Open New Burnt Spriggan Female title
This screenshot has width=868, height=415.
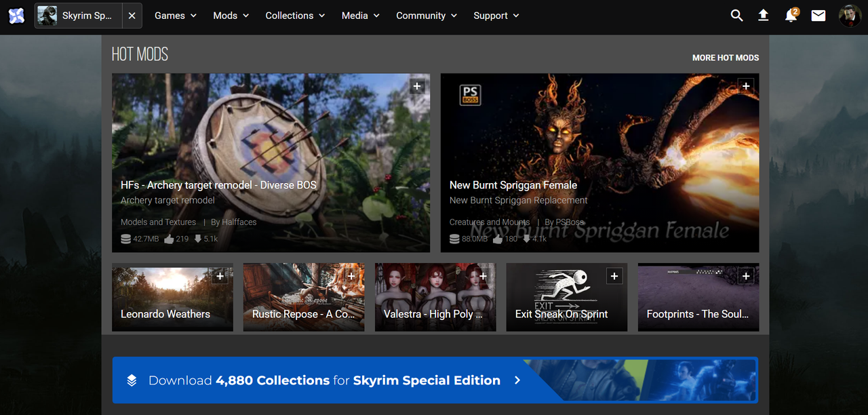(x=513, y=185)
